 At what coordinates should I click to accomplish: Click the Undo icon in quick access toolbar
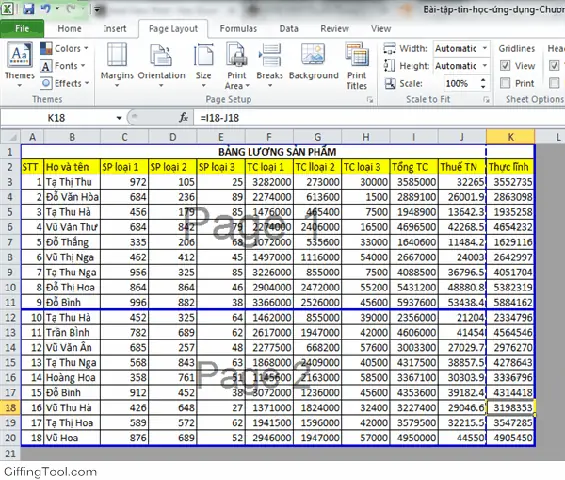pos(46,8)
